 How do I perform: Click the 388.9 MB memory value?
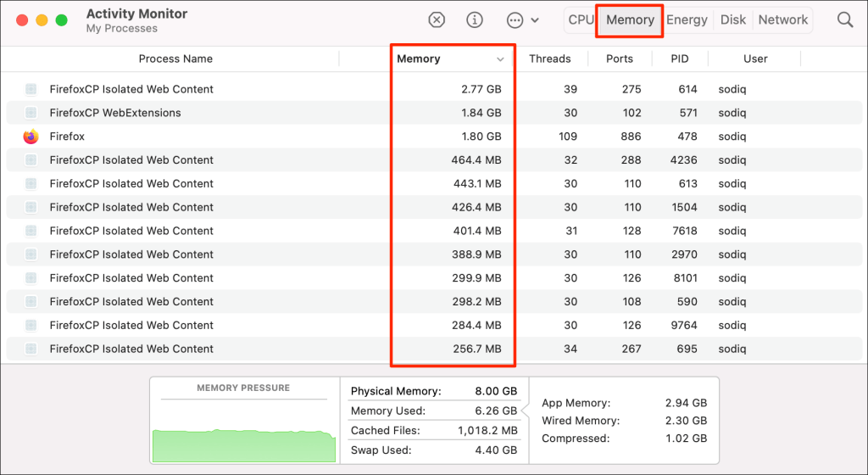pos(476,254)
